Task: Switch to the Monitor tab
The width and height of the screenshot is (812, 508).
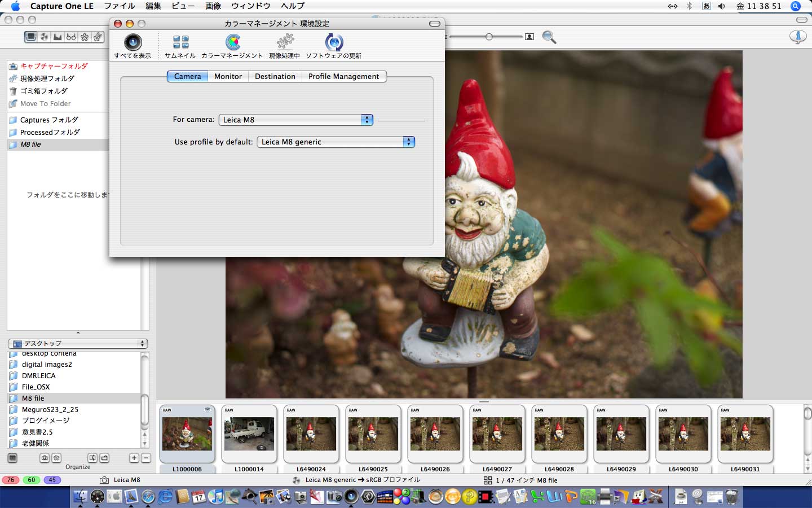Action: point(228,76)
